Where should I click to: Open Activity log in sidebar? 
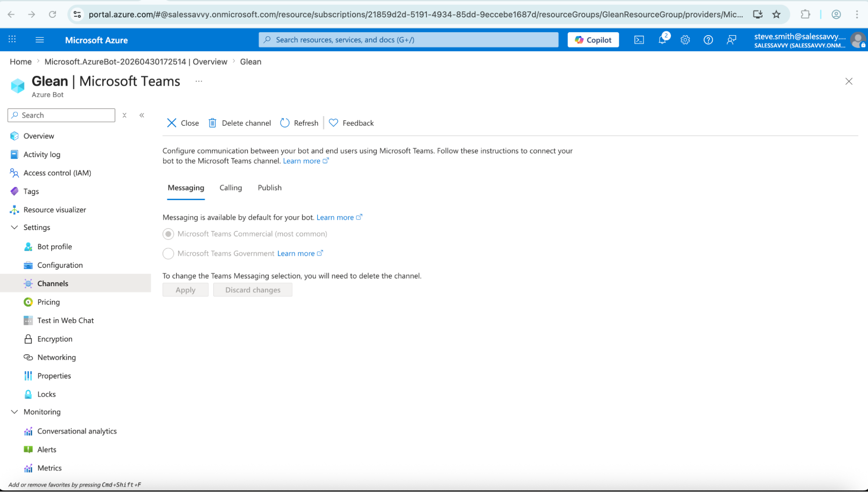pos(42,154)
